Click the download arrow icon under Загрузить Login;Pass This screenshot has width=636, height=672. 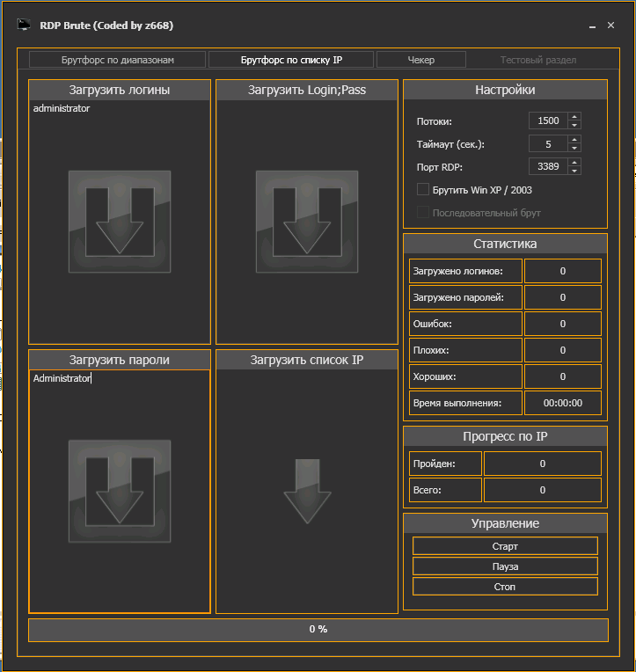point(307,222)
